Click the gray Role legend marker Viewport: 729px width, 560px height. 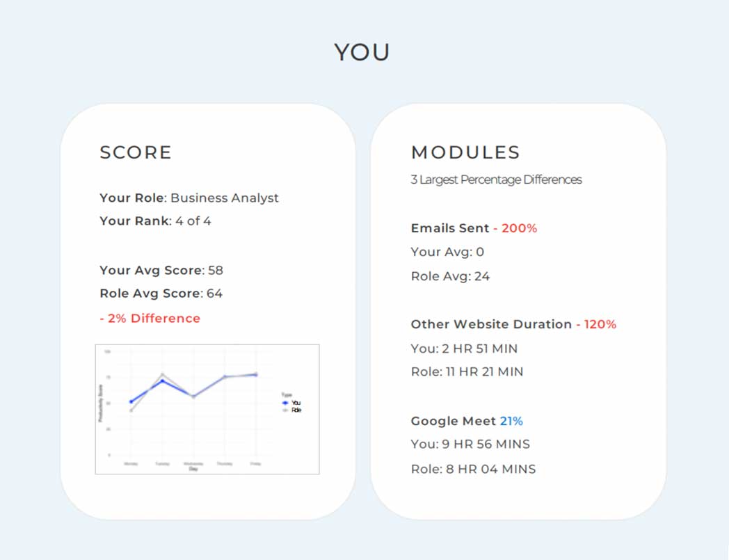pos(285,410)
